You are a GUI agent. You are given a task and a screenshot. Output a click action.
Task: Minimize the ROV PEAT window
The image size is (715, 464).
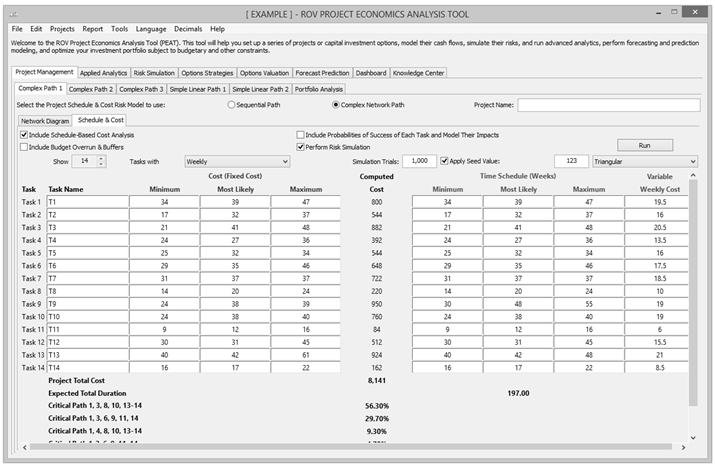coord(658,13)
